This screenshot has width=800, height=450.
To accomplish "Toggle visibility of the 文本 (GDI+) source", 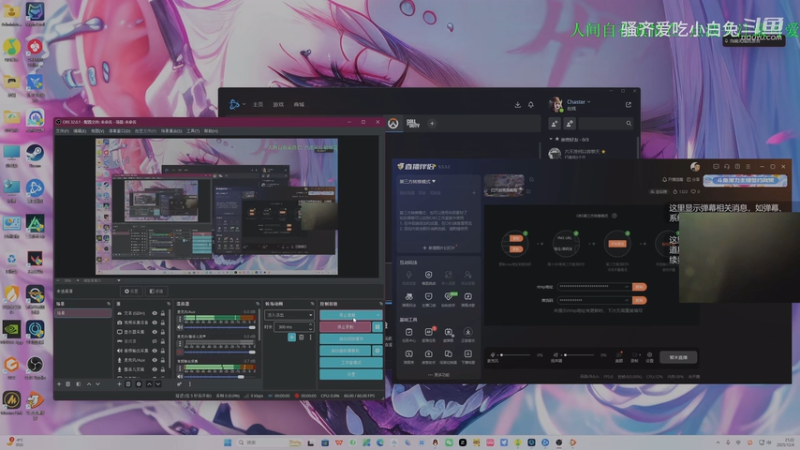I will 155,313.
